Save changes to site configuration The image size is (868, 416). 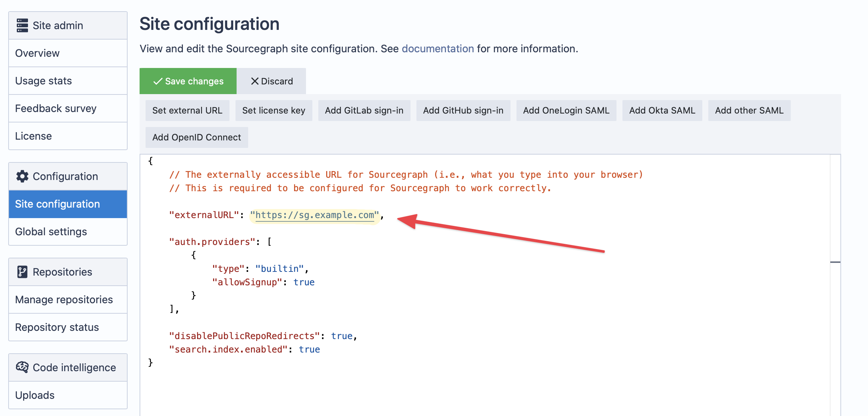coord(188,81)
